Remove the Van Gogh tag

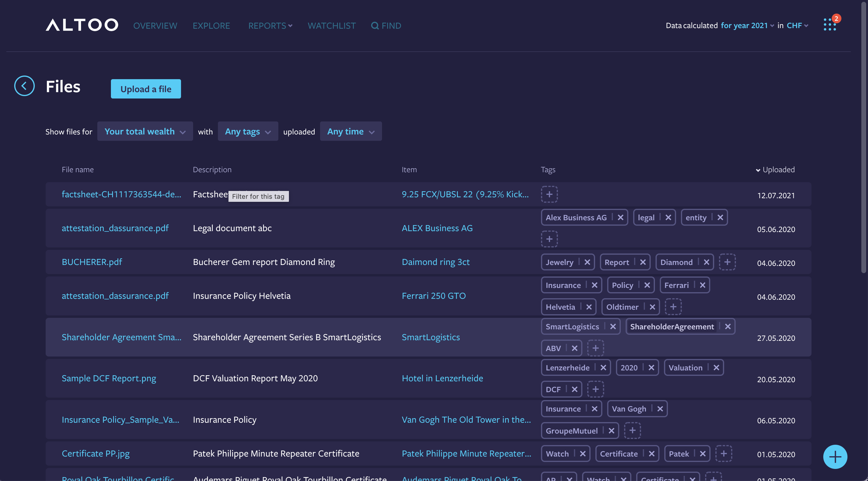[x=660, y=408]
